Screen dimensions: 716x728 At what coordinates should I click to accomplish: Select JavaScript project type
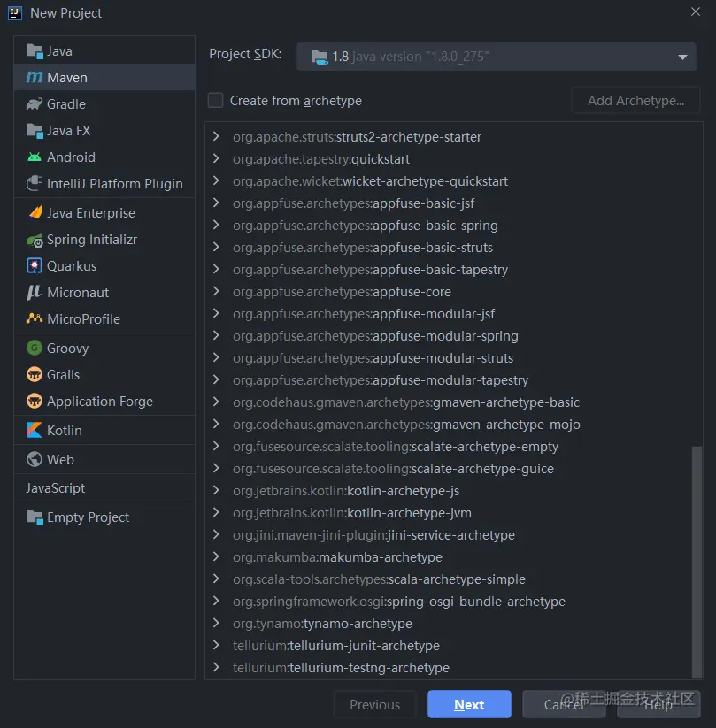[x=55, y=488]
